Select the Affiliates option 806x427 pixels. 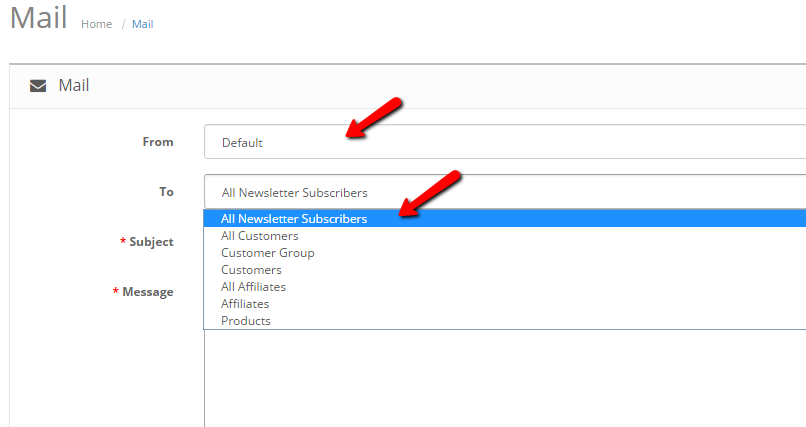[245, 304]
